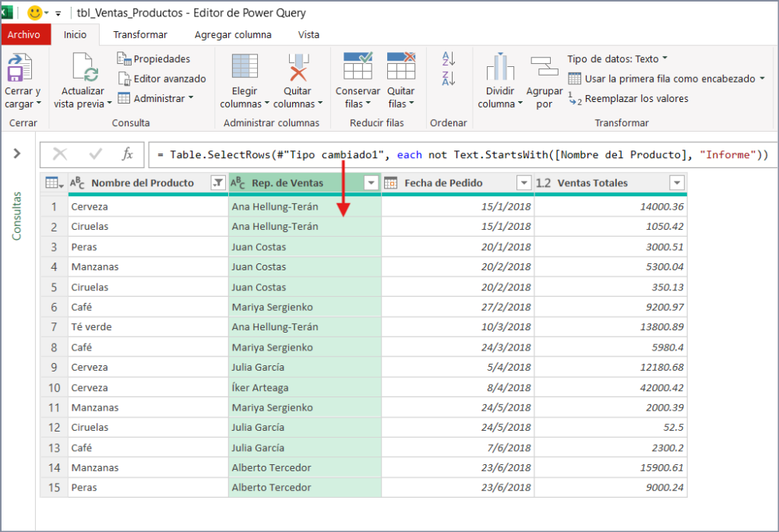Cancel formula edit with X icon
This screenshot has height=532, width=779.
(x=60, y=154)
